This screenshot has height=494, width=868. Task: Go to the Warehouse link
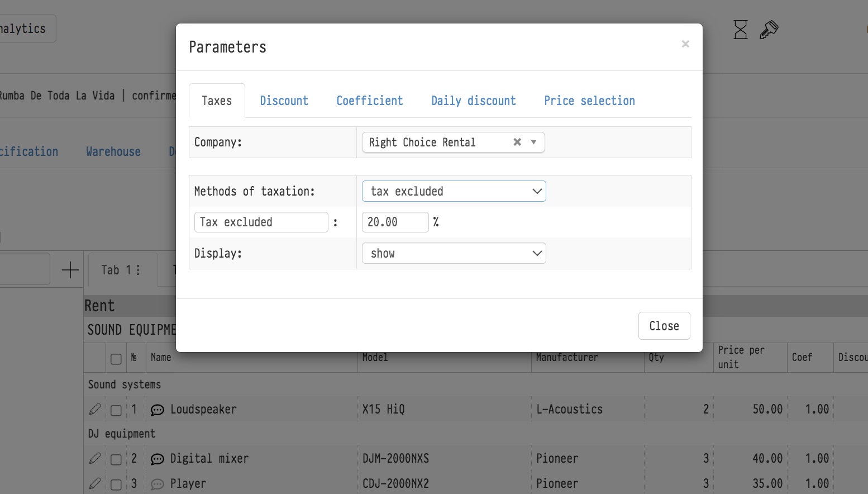pyautogui.click(x=113, y=151)
